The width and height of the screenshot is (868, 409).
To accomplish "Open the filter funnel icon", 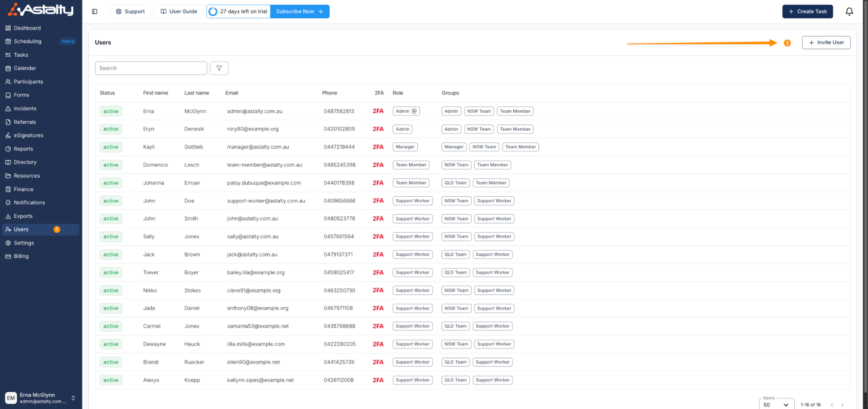I will point(219,68).
